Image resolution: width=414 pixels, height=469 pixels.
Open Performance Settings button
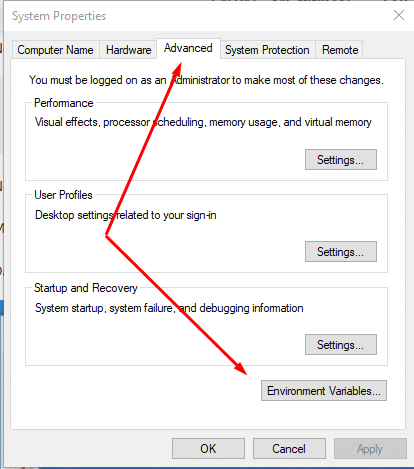point(341,160)
